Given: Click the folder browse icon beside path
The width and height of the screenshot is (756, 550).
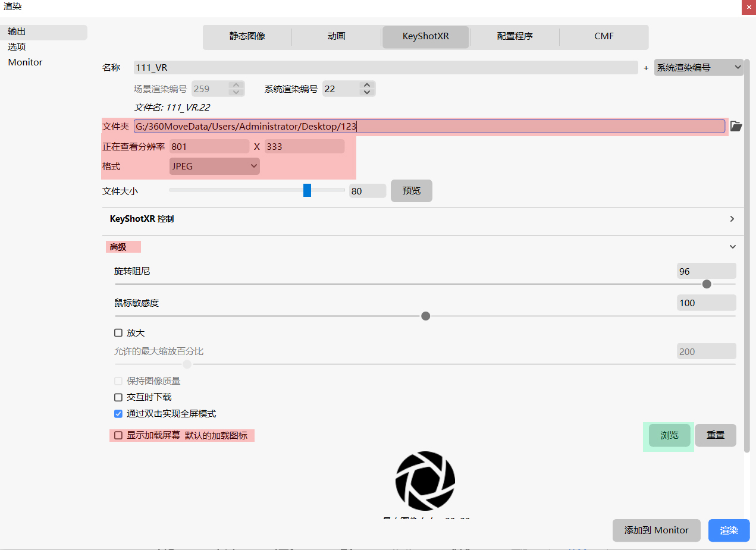Looking at the screenshot, I should (x=736, y=126).
